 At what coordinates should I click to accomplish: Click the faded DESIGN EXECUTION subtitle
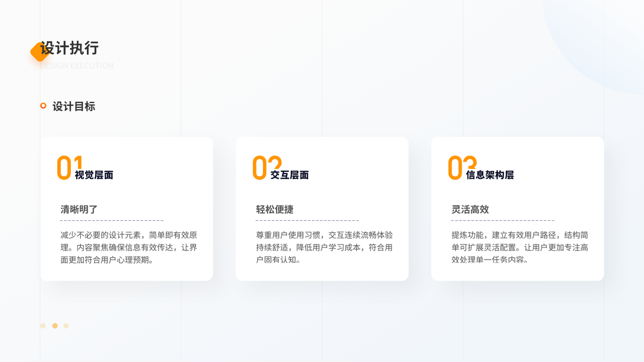coord(77,66)
